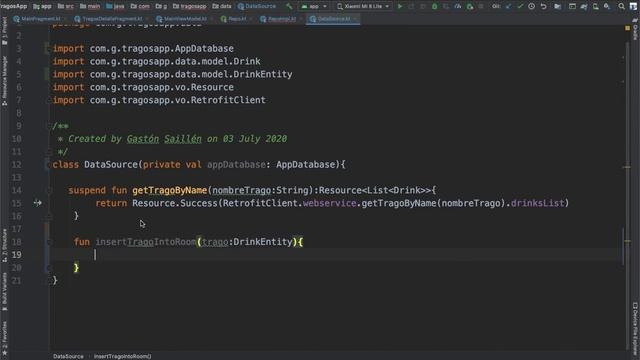The width and height of the screenshot is (640, 360).
Task: Click the end-of-fold marker at line 20
Action: [48, 268]
